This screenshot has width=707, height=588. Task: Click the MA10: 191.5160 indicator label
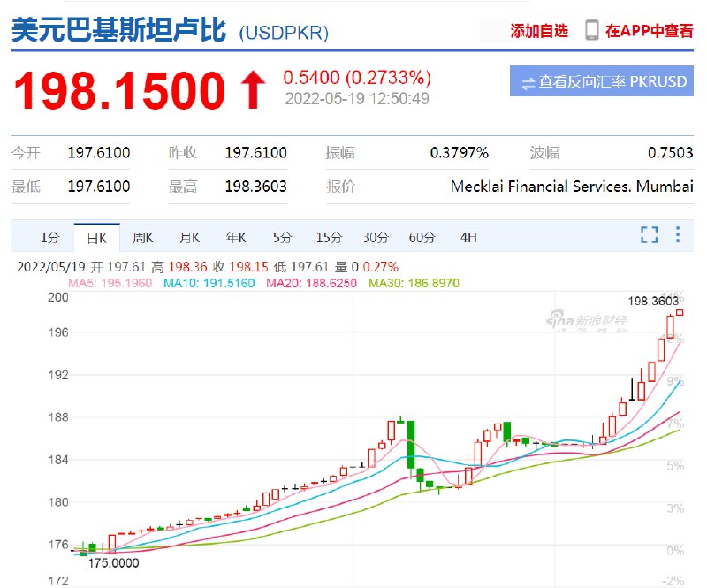[209, 284]
